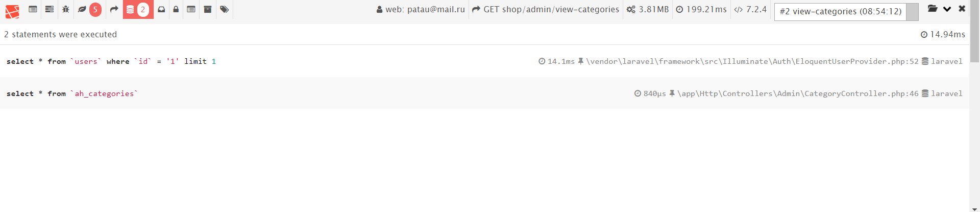
Task: Open the Session archive box icon
Action: (208, 9)
